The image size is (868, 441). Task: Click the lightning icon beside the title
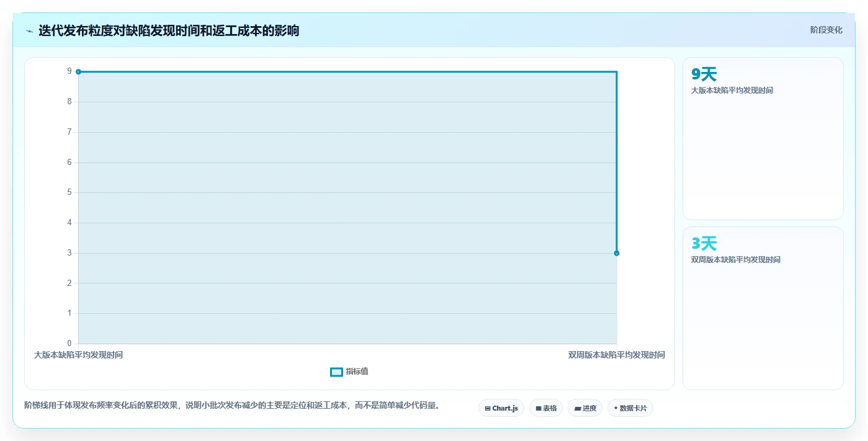[29, 31]
